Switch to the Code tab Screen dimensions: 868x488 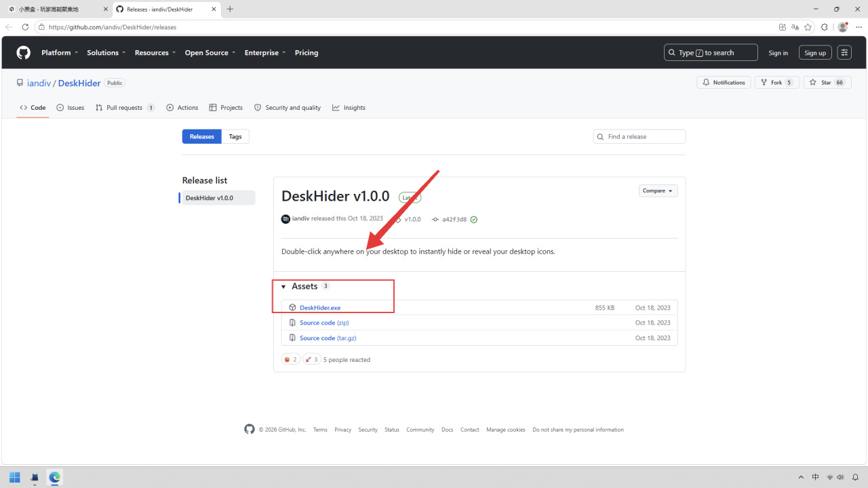click(x=33, y=108)
